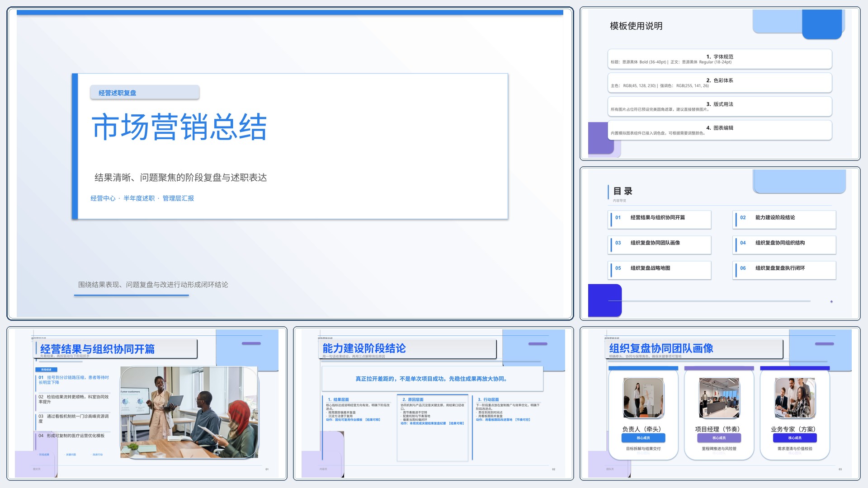Click the 2. 色彩体系 instruction card
868x488 pixels.
[x=720, y=83]
